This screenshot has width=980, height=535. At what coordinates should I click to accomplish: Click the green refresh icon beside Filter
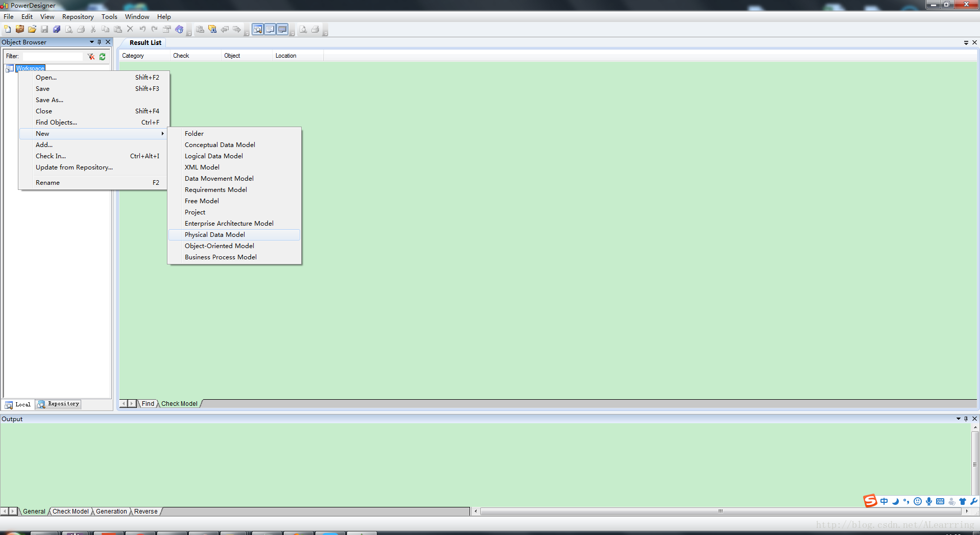click(x=102, y=56)
